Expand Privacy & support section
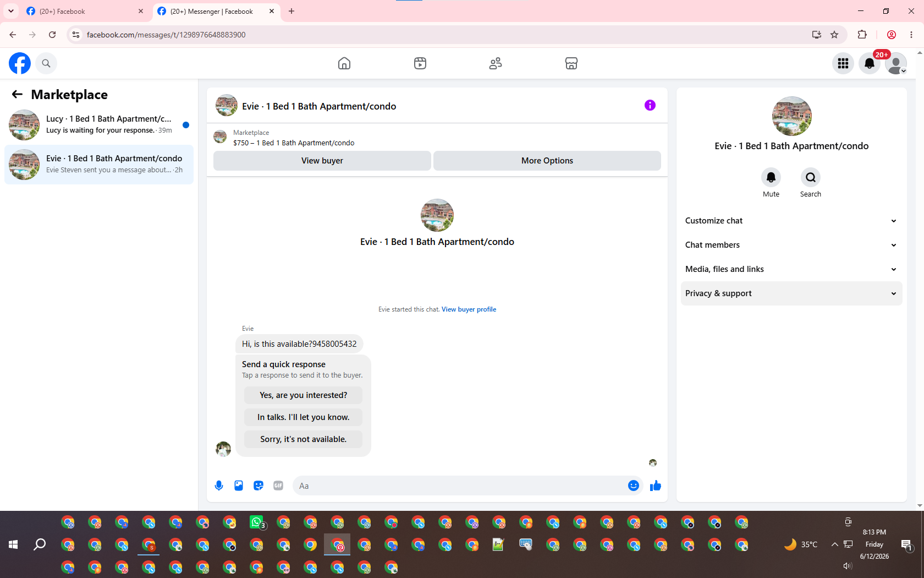The height and width of the screenshot is (578, 924). [x=791, y=293]
